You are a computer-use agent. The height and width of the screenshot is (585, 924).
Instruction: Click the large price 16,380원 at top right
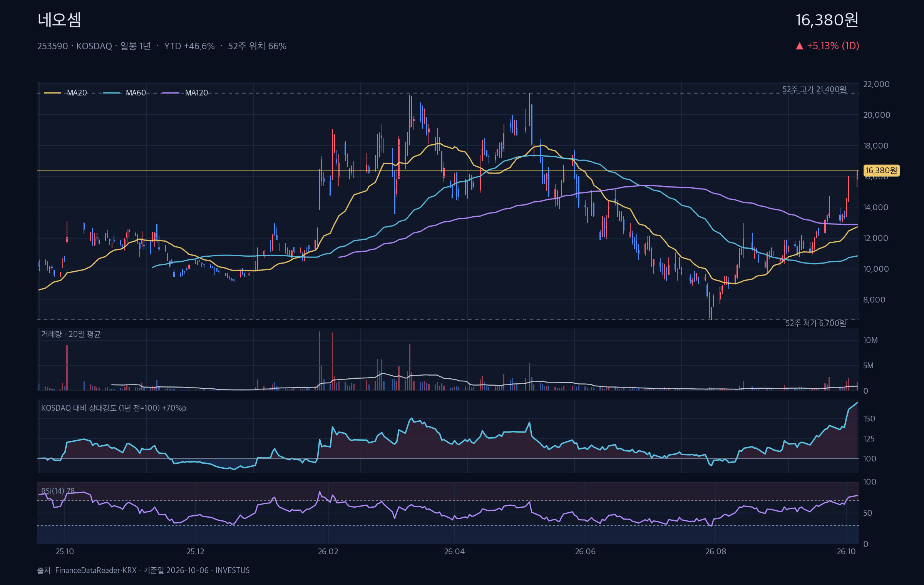[827, 20]
